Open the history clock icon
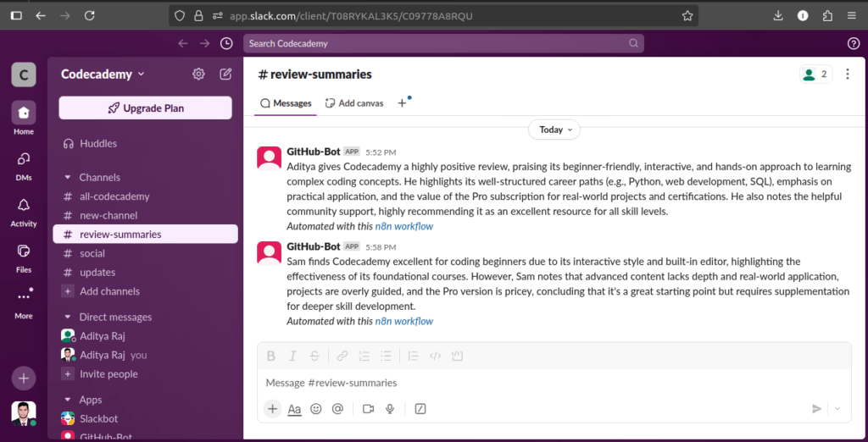 pyautogui.click(x=226, y=43)
